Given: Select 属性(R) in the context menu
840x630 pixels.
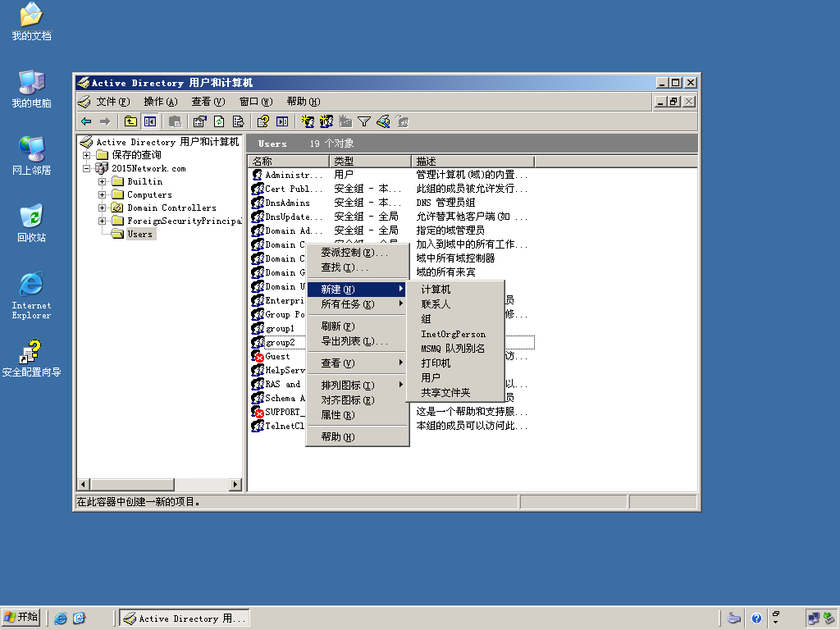Looking at the screenshot, I should click(358, 415).
